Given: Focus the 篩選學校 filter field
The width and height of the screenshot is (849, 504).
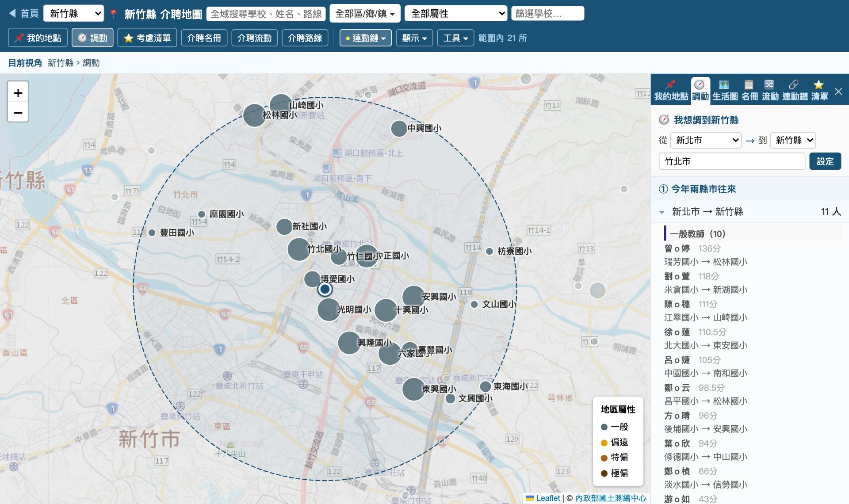Looking at the screenshot, I should [x=547, y=14].
